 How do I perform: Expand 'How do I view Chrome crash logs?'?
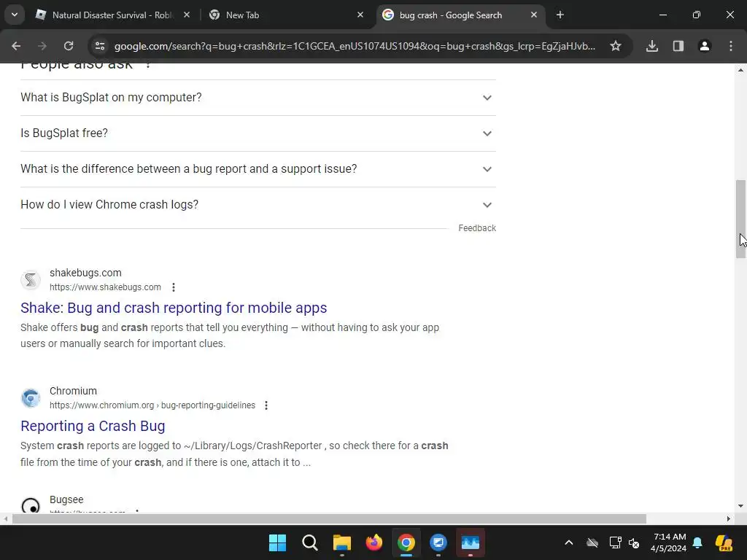click(258, 205)
